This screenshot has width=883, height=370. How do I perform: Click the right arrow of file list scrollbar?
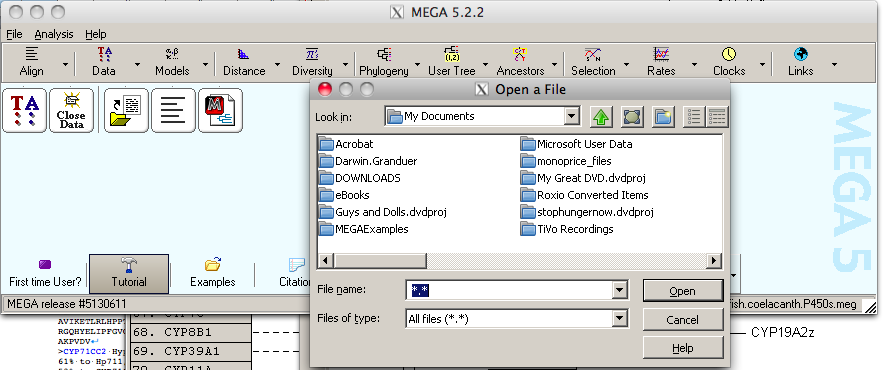715,261
